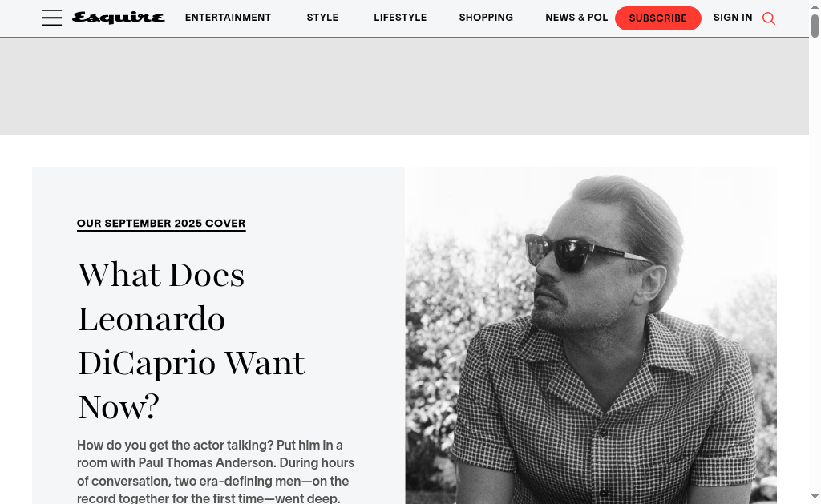Open the Leonardo DiCaprio headline article
The image size is (821, 504).
[x=191, y=341]
